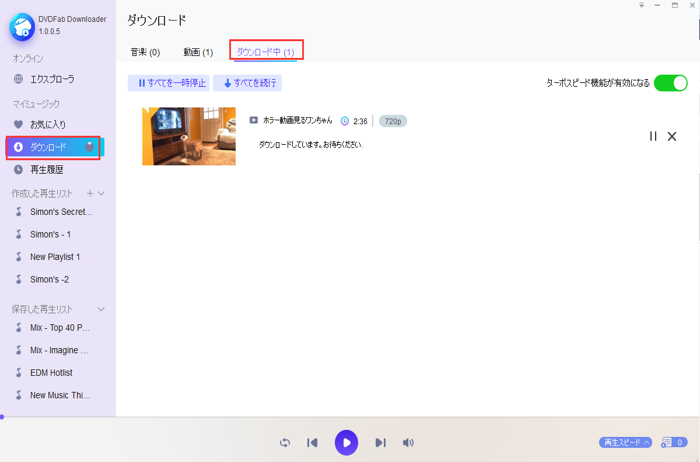Skip to the previous track
700x462 pixels.
[312, 442]
